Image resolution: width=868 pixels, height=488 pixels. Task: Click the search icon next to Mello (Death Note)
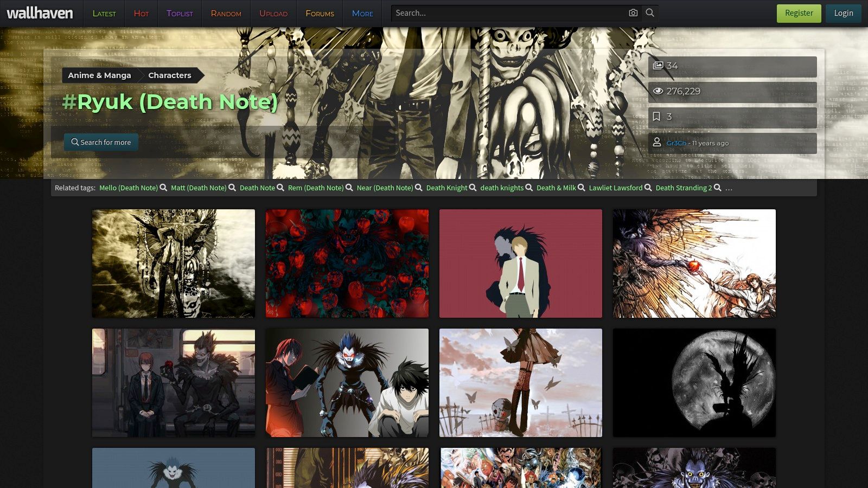click(163, 188)
